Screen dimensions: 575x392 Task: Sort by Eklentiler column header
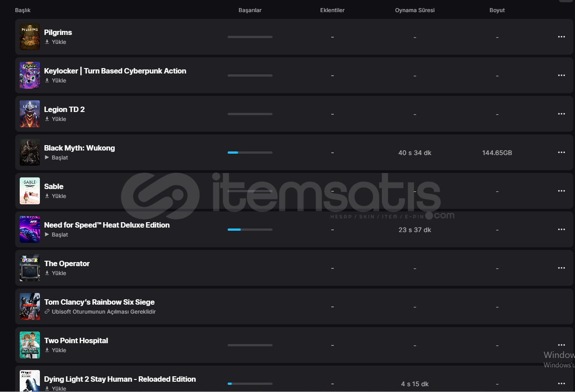point(333,10)
